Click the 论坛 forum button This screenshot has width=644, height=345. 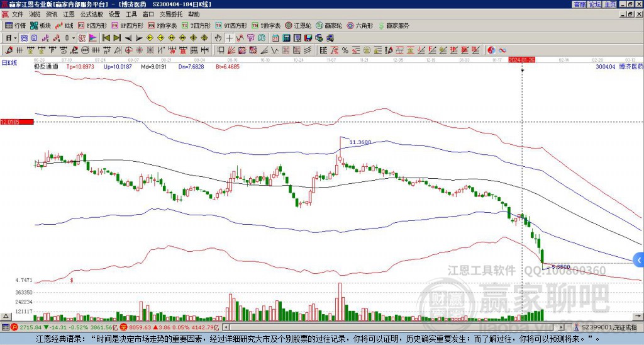tap(594, 4)
